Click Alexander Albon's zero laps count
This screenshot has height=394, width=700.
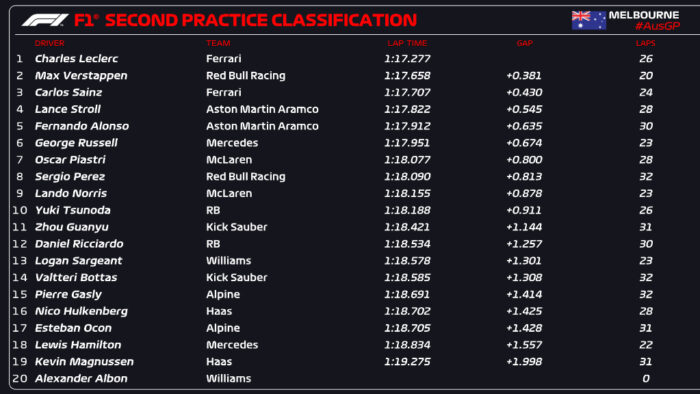tap(646, 378)
